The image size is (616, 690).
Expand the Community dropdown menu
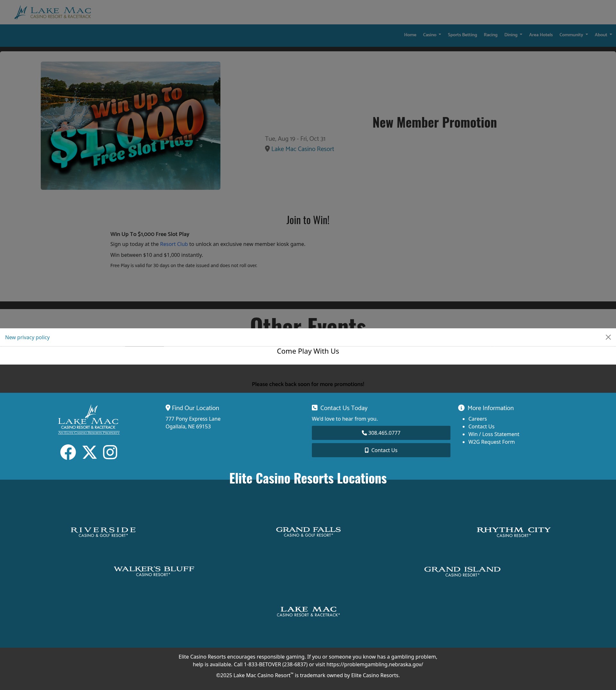(x=573, y=35)
